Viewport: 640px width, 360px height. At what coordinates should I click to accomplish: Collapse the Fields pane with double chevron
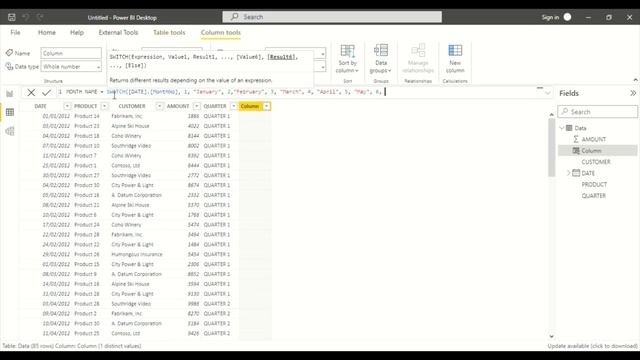(x=633, y=93)
